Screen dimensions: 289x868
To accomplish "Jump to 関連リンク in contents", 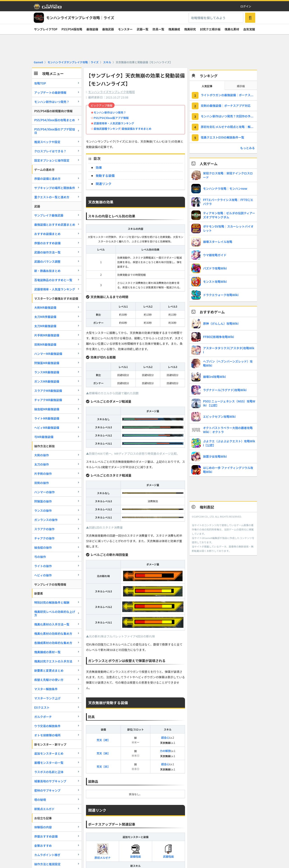I will [x=103, y=184].
